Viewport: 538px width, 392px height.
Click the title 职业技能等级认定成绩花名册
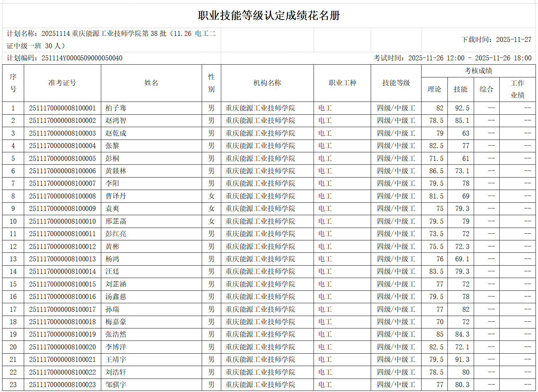tap(269, 16)
